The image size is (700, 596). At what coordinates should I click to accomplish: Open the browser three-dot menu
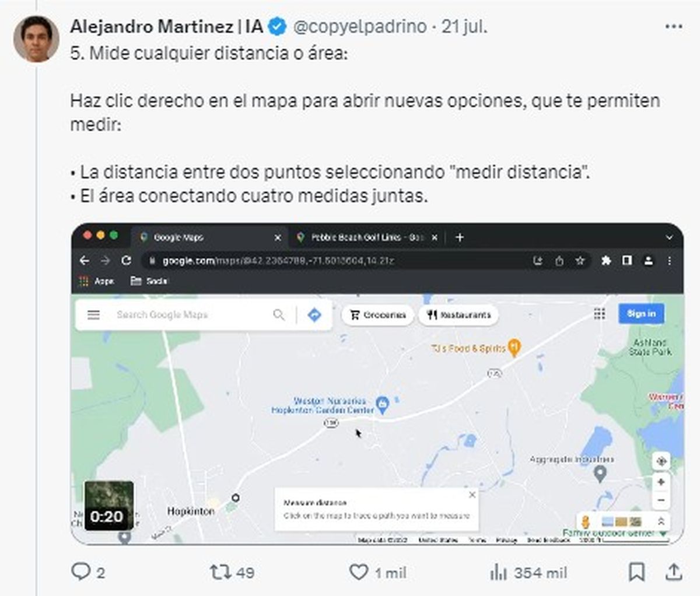point(668,261)
